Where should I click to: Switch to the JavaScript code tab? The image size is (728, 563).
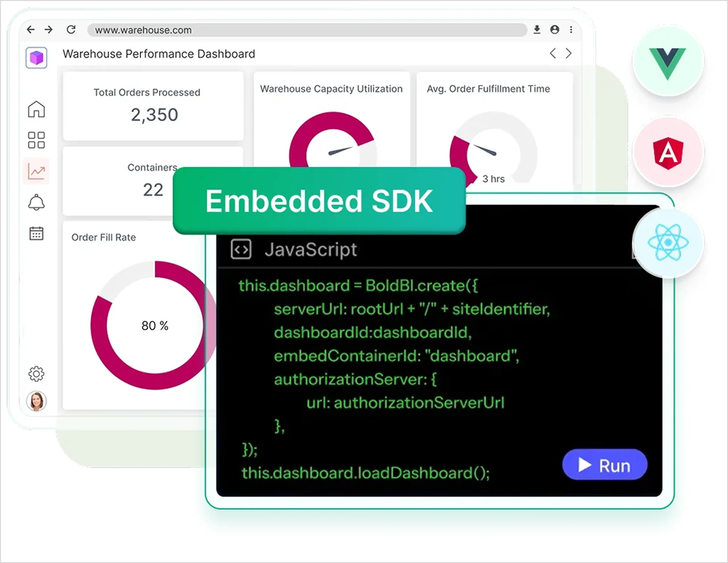[312, 249]
